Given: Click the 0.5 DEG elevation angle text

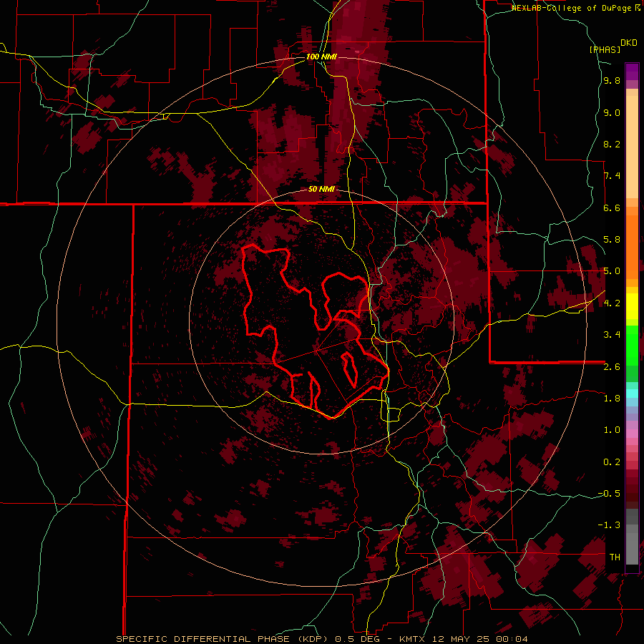Looking at the screenshot, I should coord(356,639).
